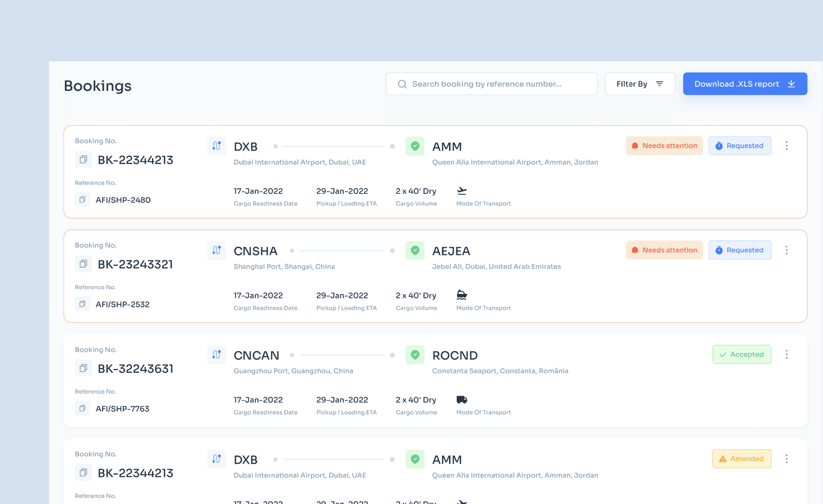The width and height of the screenshot is (823, 504).
Task: Click the ship icon on the CNSHA booking
Action: (462, 295)
